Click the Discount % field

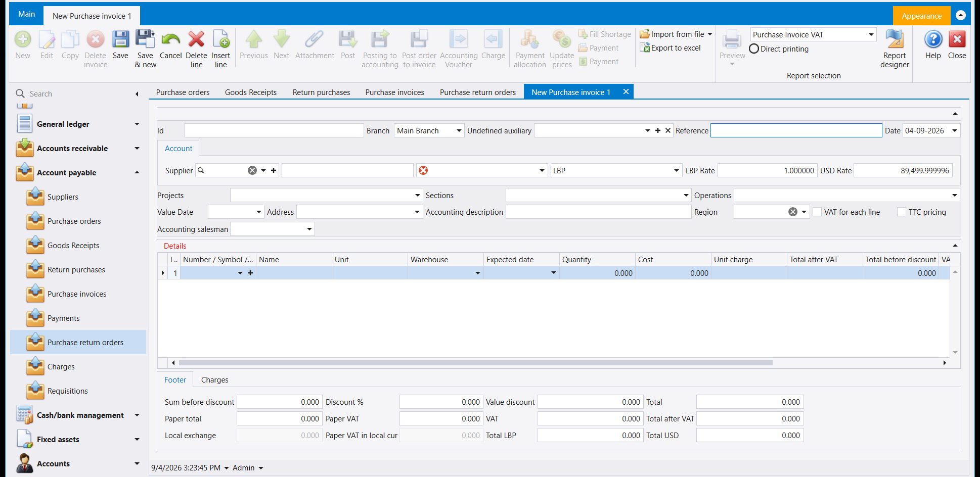pos(441,402)
